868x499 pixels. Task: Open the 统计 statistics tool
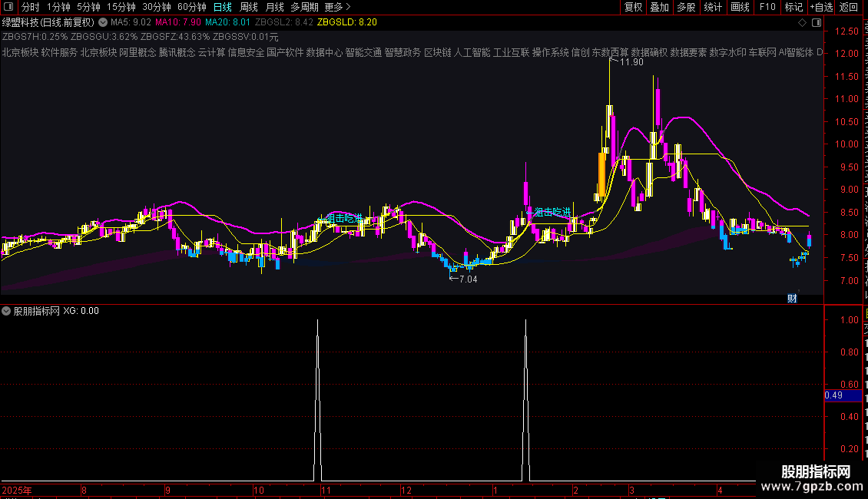(x=712, y=7)
